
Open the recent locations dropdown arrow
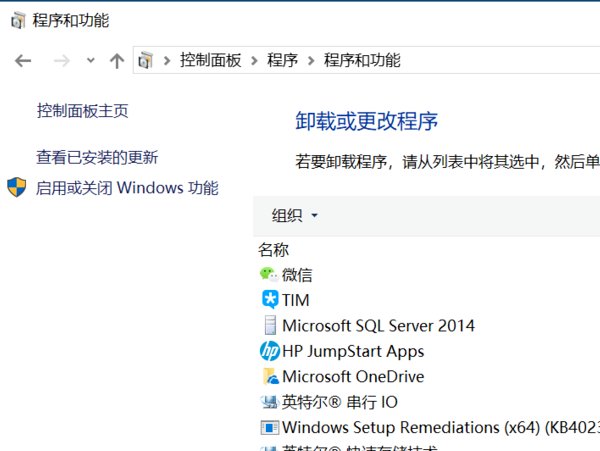tap(91, 60)
